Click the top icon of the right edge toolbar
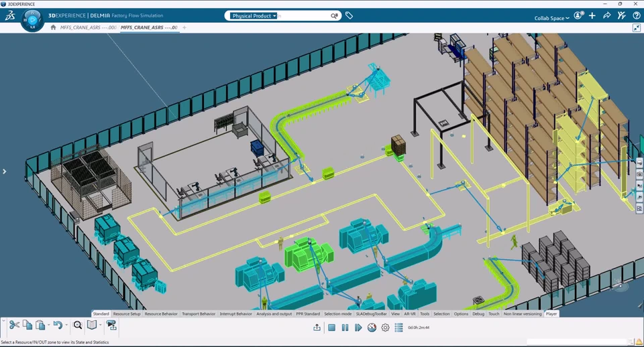The width and height of the screenshot is (644, 347). tap(639, 163)
